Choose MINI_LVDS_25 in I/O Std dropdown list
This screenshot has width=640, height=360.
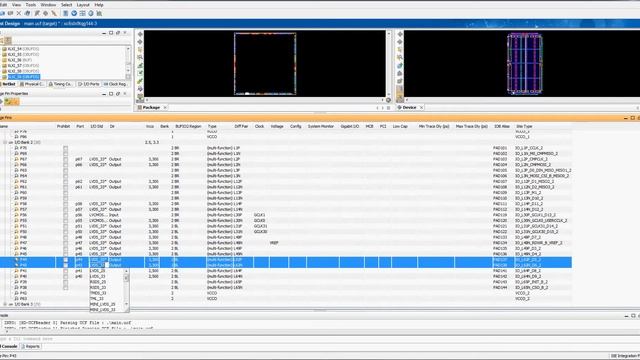coord(102,304)
